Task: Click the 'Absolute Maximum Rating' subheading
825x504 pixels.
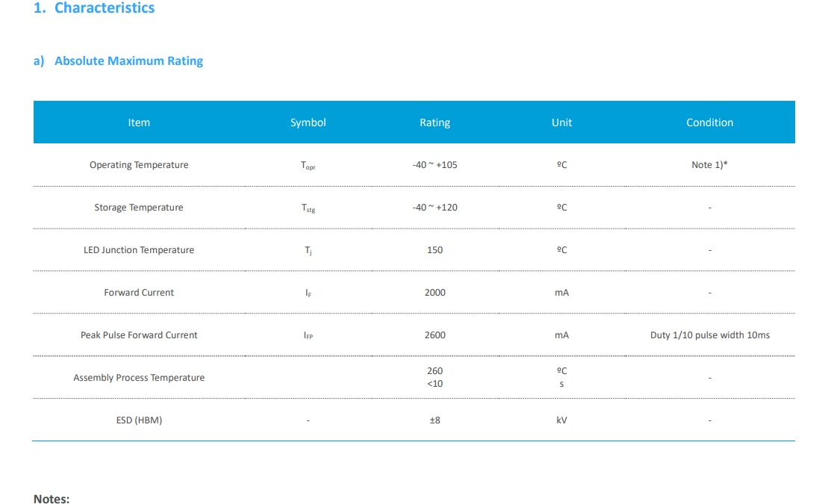Action: 129,61
